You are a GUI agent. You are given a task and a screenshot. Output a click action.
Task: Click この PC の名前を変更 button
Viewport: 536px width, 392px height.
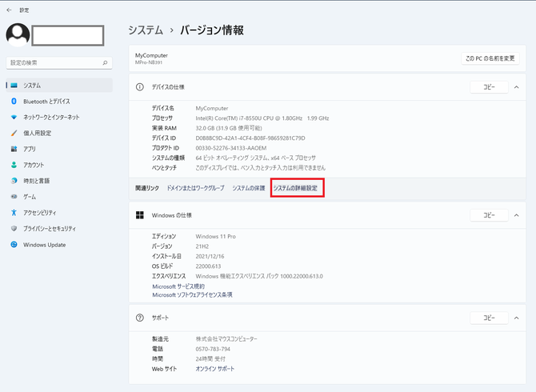coord(490,58)
